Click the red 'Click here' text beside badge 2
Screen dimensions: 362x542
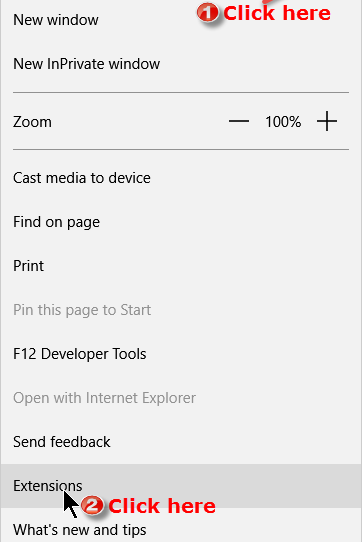(x=162, y=506)
